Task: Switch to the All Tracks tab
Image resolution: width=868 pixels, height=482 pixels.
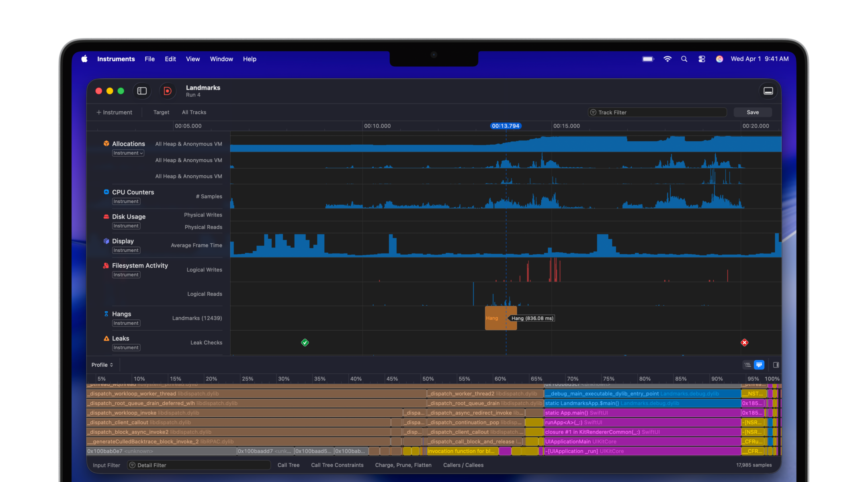Action: (194, 112)
